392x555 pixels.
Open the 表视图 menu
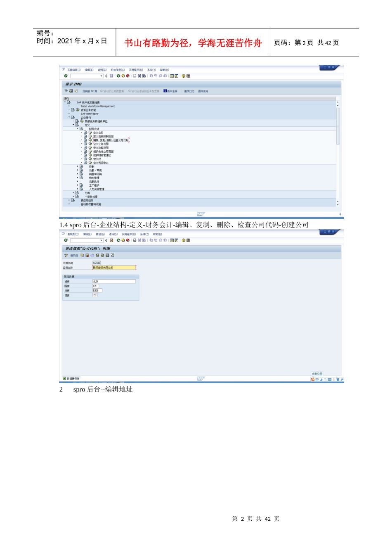(x=73, y=234)
